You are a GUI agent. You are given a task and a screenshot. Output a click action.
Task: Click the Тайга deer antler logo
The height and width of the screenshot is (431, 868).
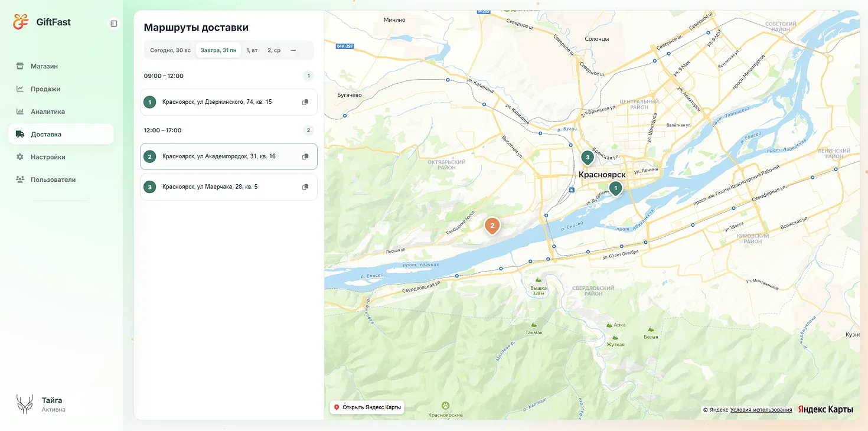point(25,404)
